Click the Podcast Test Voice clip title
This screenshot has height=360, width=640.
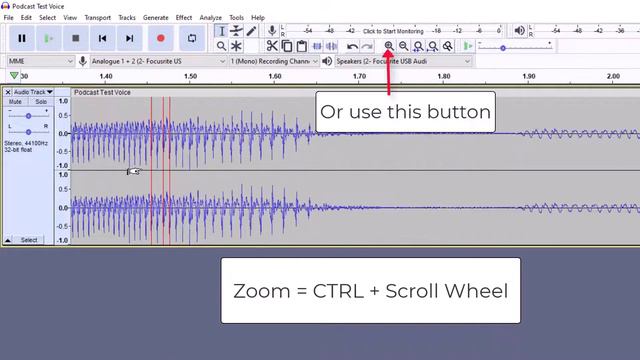pyautogui.click(x=102, y=92)
